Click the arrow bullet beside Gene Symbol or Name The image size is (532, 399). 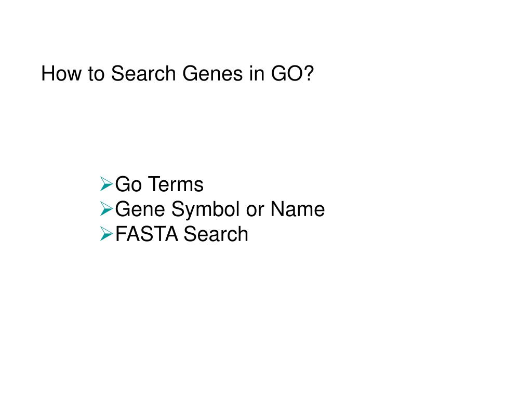[x=106, y=209]
